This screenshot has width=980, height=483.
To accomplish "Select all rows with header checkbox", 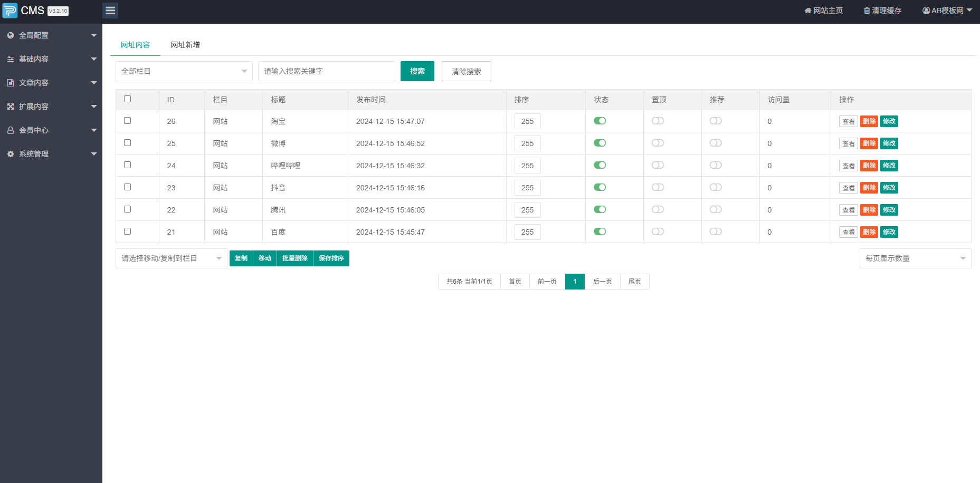I will pos(127,99).
